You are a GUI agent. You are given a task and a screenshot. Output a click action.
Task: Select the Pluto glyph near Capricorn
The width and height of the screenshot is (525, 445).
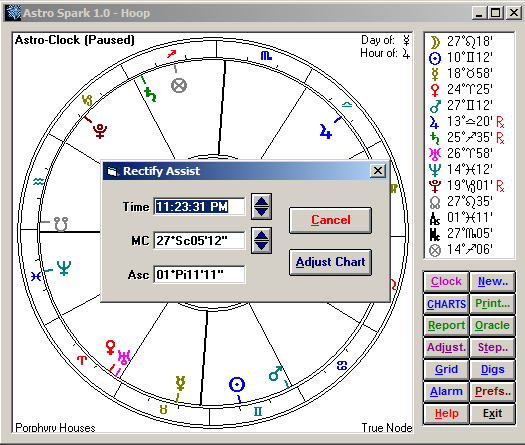(100, 131)
